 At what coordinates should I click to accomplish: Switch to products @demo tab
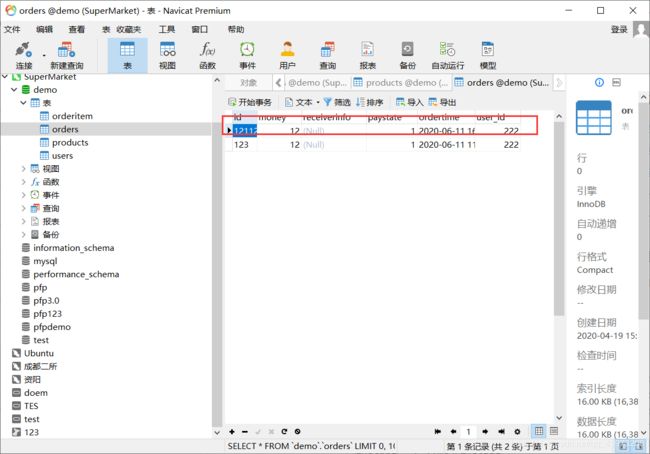click(401, 83)
